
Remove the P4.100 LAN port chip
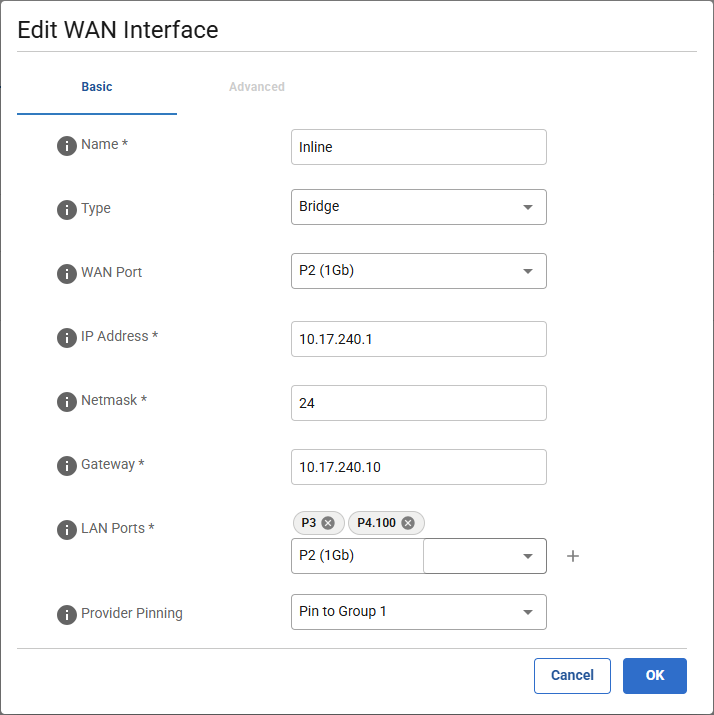[408, 523]
